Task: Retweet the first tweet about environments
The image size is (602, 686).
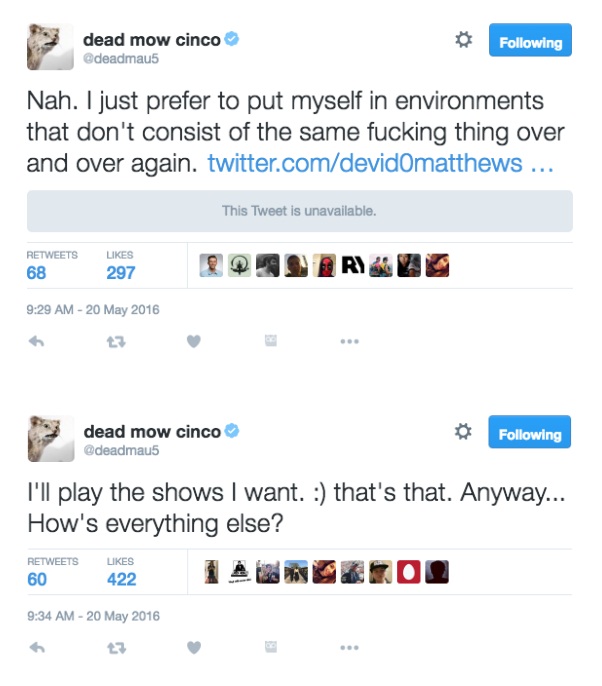Action: point(116,342)
